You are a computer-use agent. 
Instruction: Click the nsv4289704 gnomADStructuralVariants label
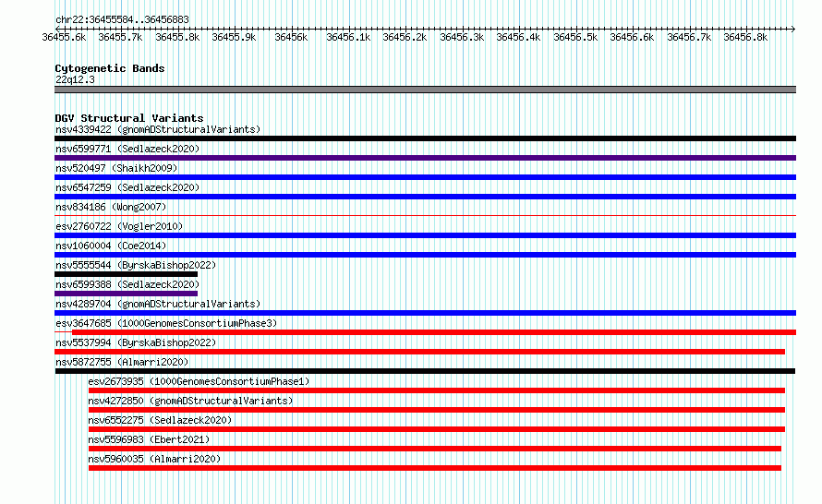(x=158, y=304)
